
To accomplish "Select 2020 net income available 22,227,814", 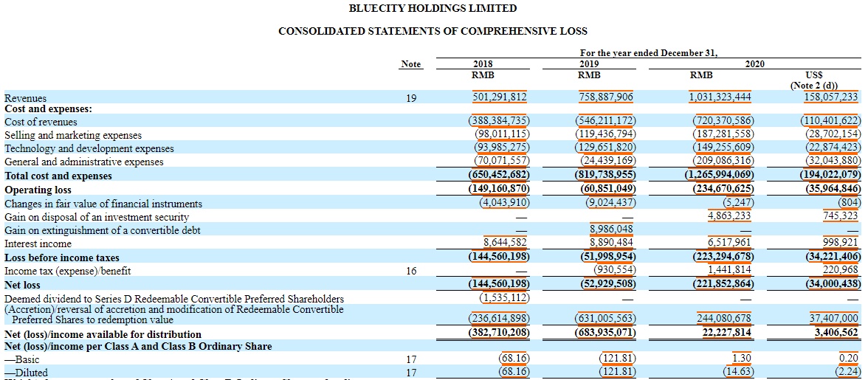I will click(x=726, y=334).
